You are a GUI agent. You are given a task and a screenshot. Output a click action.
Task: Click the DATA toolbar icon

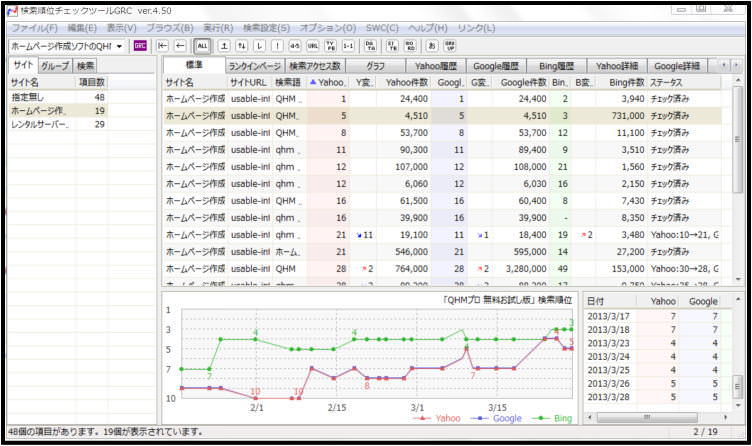coord(370,46)
